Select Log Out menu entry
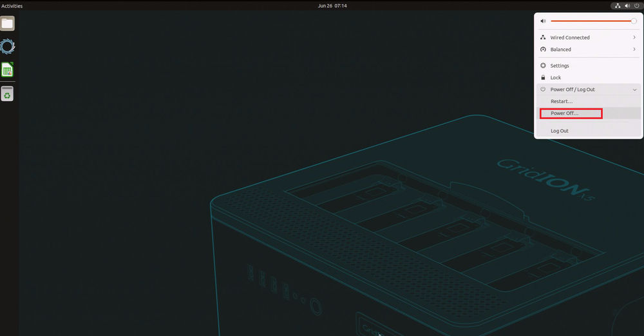Screen dimensions: 644x336 (x=560, y=131)
